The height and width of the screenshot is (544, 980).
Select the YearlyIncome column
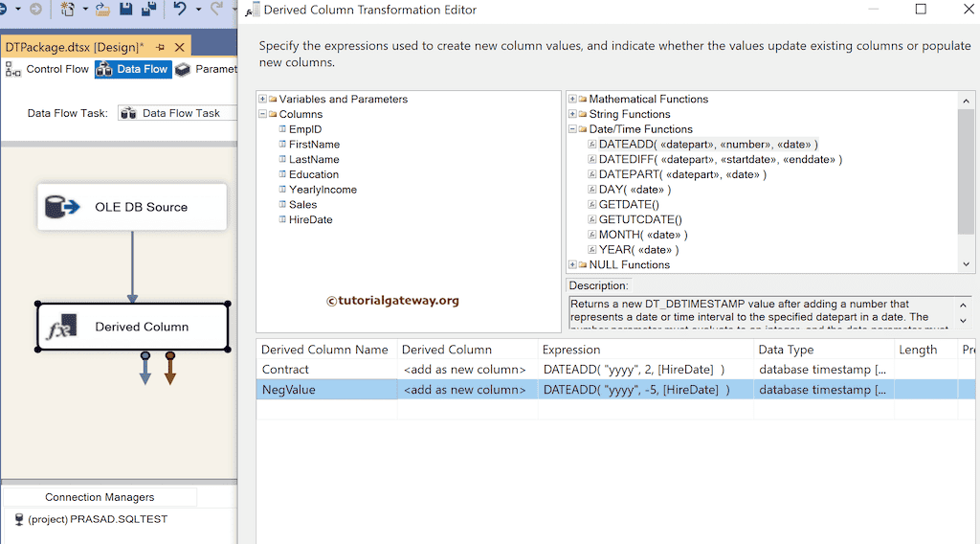click(x=323, y=190)
